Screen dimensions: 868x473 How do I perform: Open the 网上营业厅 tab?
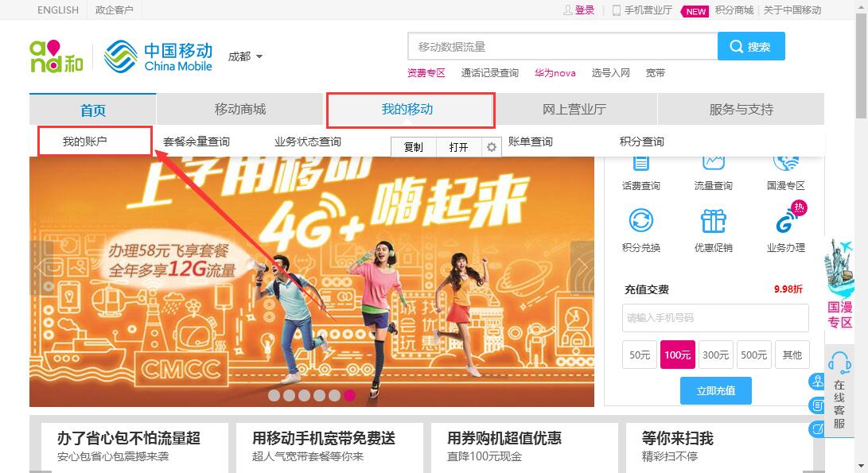click(574, 110)
